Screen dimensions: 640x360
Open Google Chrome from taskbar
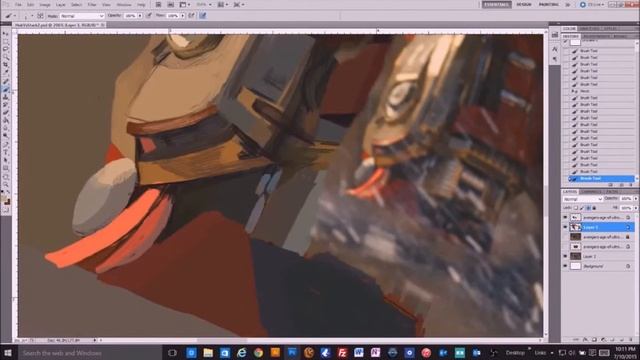pos(258,353)
